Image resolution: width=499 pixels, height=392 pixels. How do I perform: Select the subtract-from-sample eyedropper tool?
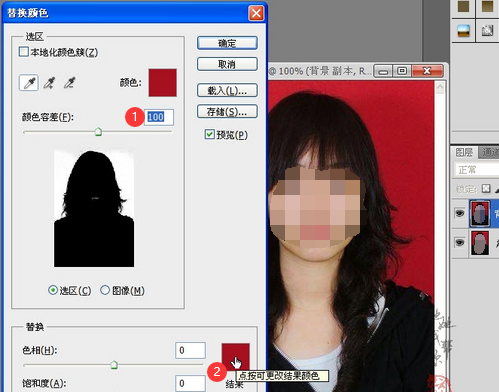pyautogui.click(x=69, y=83)
